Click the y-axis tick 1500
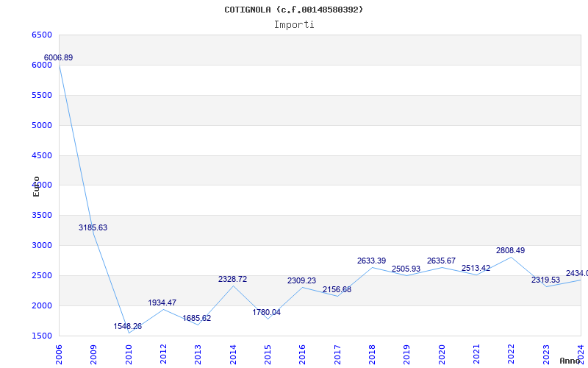588x368 pixels. 42,336
